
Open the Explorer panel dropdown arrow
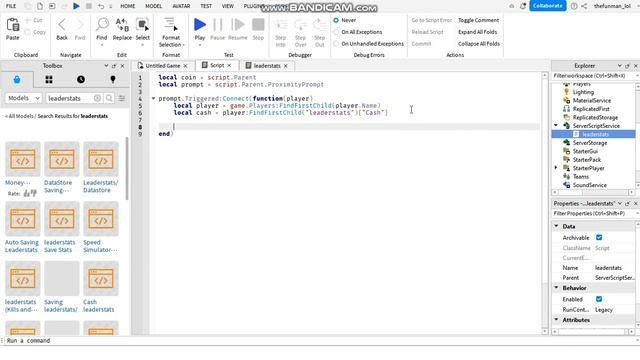pos(620,66)
